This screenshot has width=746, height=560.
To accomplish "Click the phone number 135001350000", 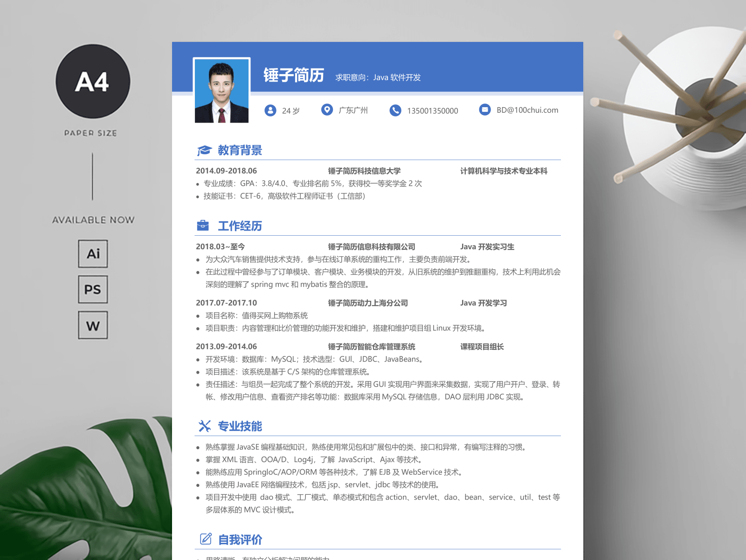I will click(x=432, y=111).
